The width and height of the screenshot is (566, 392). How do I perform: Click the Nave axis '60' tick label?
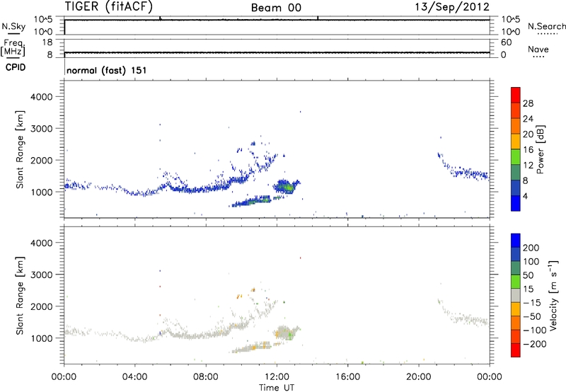pyautogui.click(x=506, y=42)
